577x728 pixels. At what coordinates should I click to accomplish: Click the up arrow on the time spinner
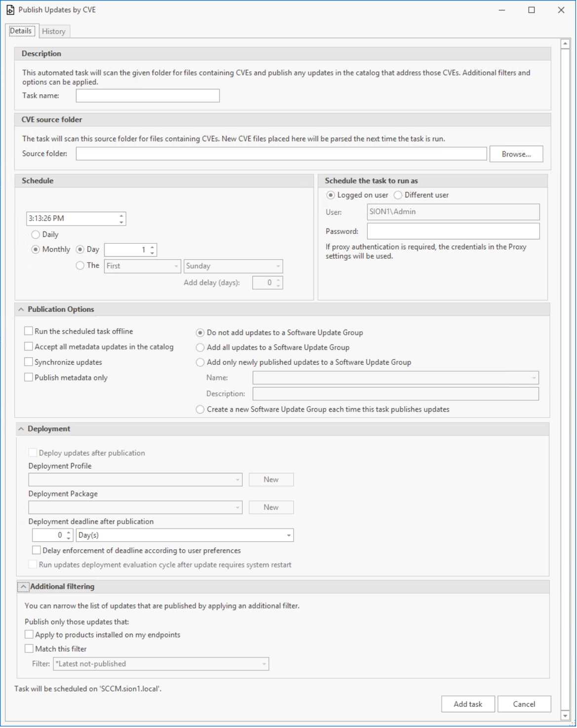point(121,216)
